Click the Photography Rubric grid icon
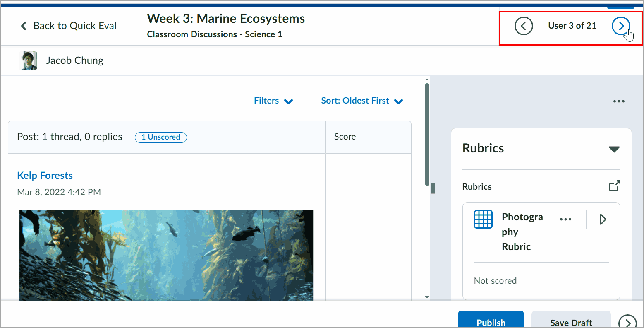Image resolution: width=644 pixels, height=328 pixels. coord(483,219)
